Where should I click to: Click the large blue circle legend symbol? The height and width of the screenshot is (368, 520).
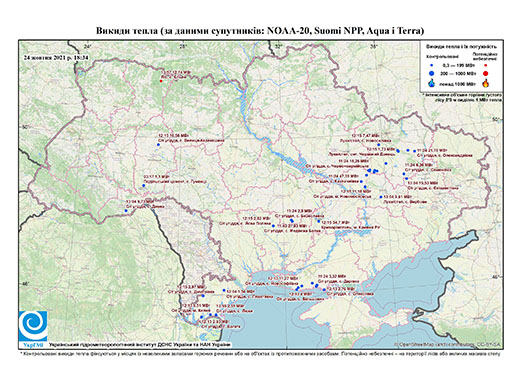[432, 73]
